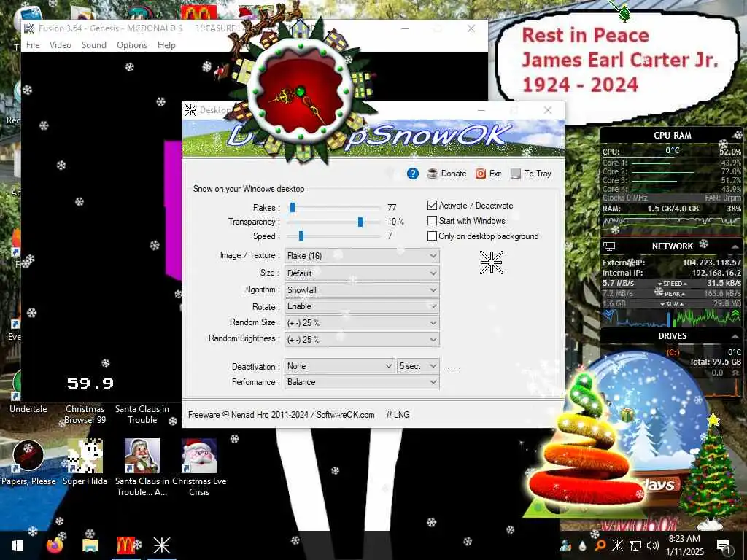Click the Fusion window title bar icon
The height and width of the screenshot is (560, 747).
[29, 28]
